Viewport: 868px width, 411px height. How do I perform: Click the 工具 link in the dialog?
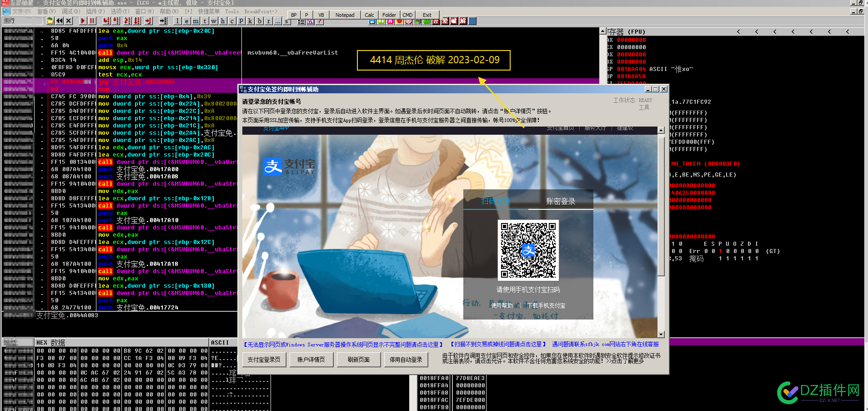pyautogui.click(x=644, y=108)
